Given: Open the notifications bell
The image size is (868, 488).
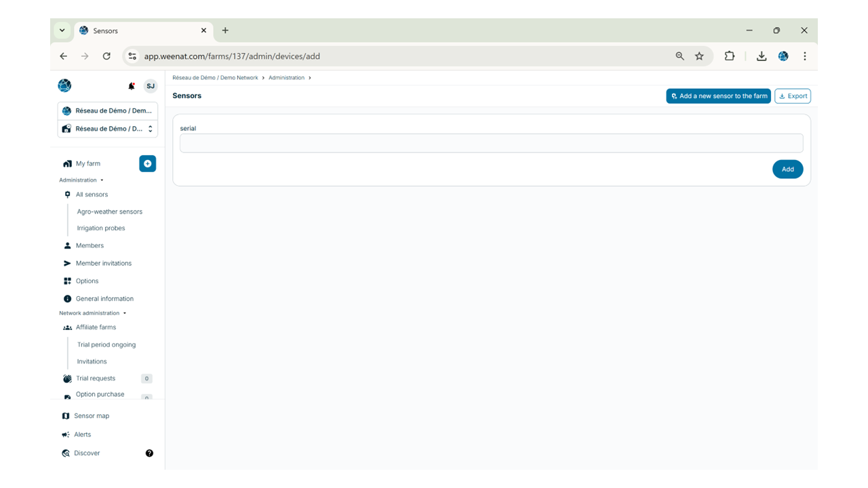Looking at the screenshot, I should coord(132,86).
